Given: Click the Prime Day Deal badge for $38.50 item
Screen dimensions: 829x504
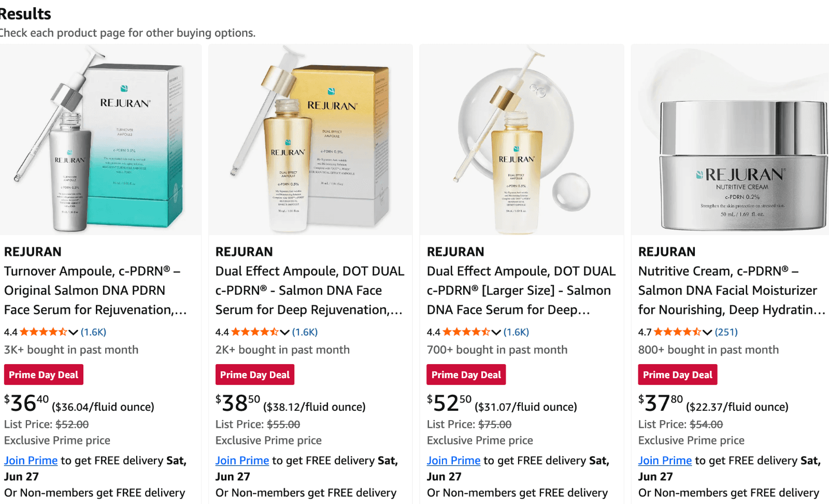Looking at the screenshot, I should click(254, 375).
